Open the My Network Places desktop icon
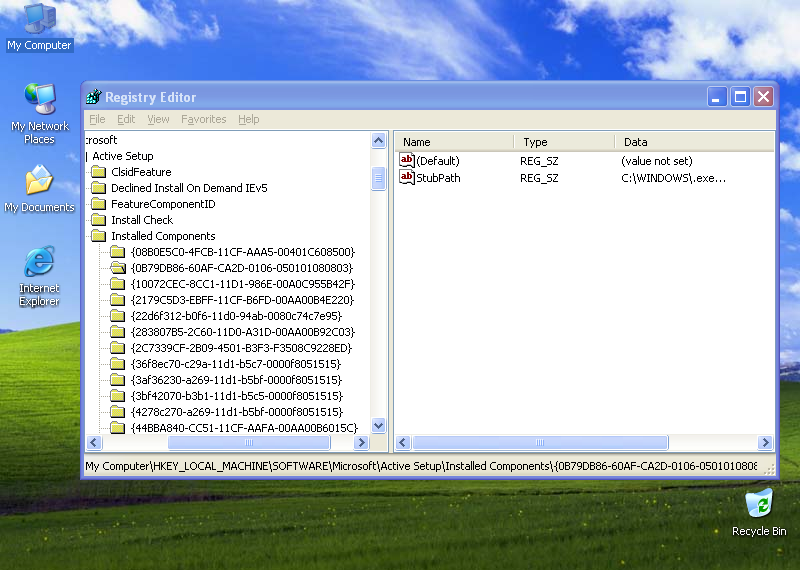This screenshot has height=570, width=800. (x=39, y=114)
